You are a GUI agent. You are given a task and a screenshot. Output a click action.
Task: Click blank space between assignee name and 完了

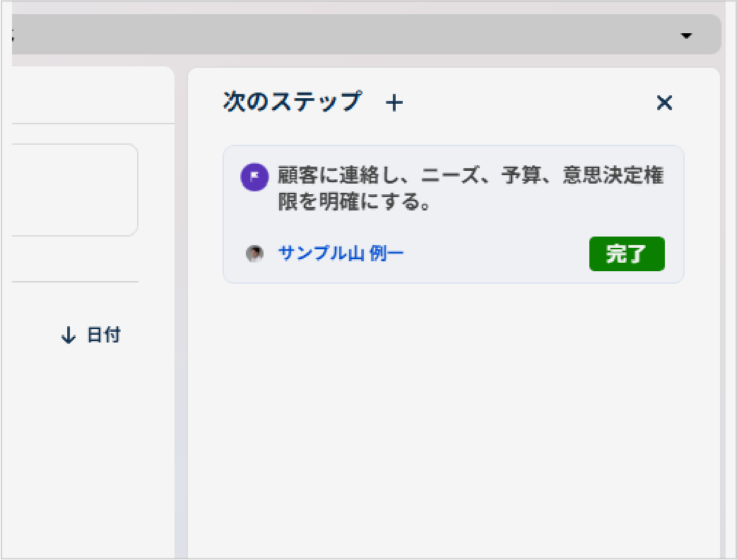click(495, 254)
